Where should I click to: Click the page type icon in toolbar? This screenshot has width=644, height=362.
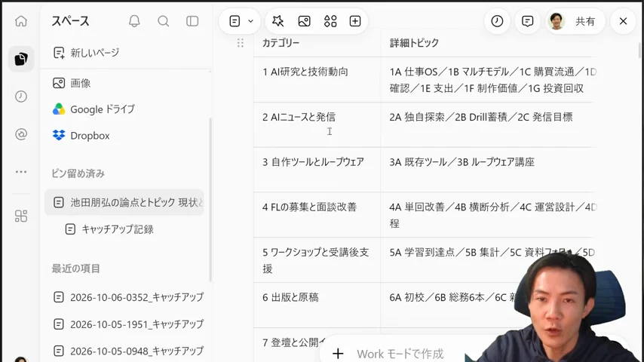235,21
